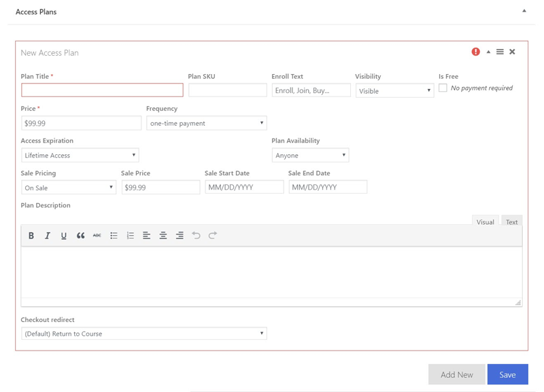The image size is (544, 392).
Task: Click the hamburger reorder handle icon
Action: pos(500,52)
